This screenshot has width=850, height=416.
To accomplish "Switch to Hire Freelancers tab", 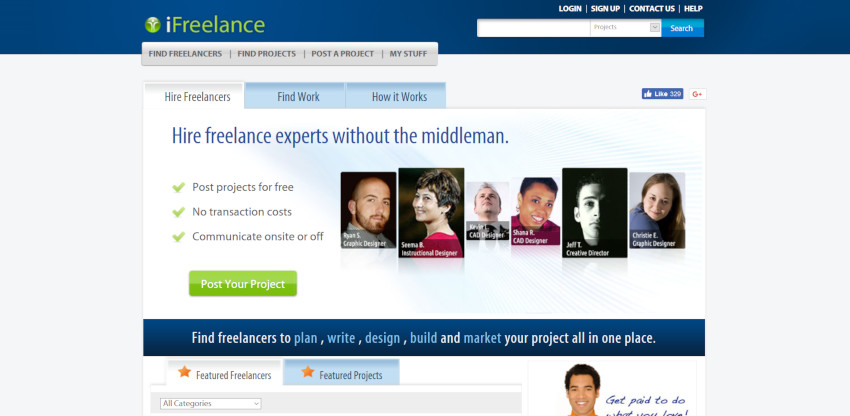I will pos(194,96).
